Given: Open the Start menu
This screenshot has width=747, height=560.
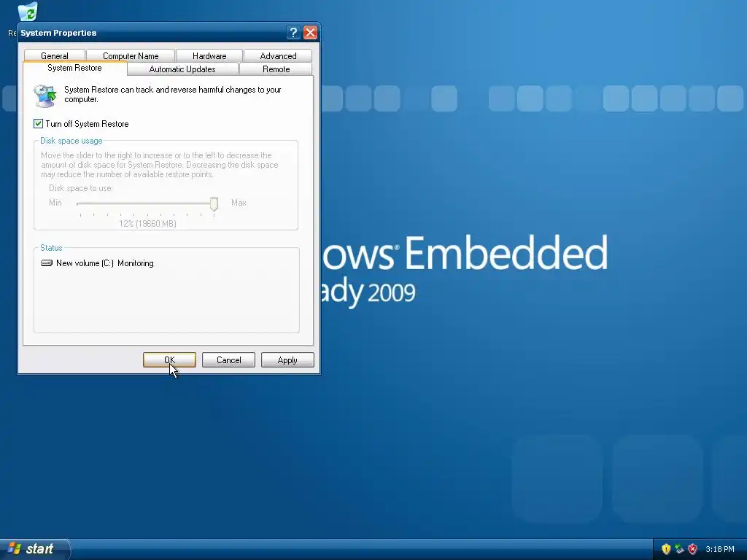Looking at the screenshot, I should (x=34, y=549).
